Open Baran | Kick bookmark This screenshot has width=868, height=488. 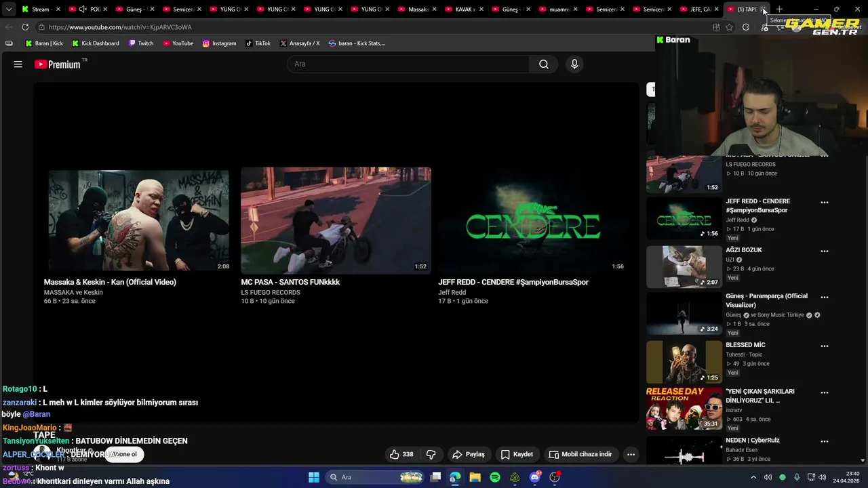coord(44,43)
